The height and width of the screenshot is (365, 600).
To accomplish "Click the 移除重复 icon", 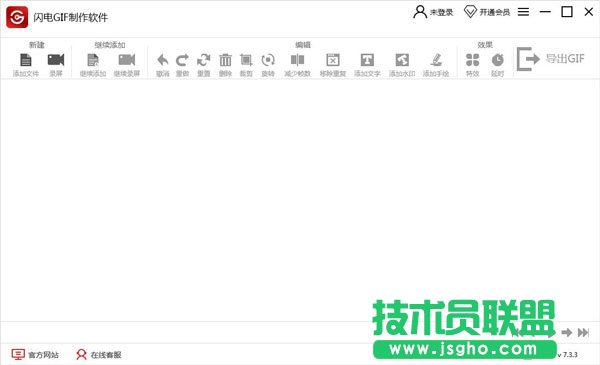I will [333, 60].
